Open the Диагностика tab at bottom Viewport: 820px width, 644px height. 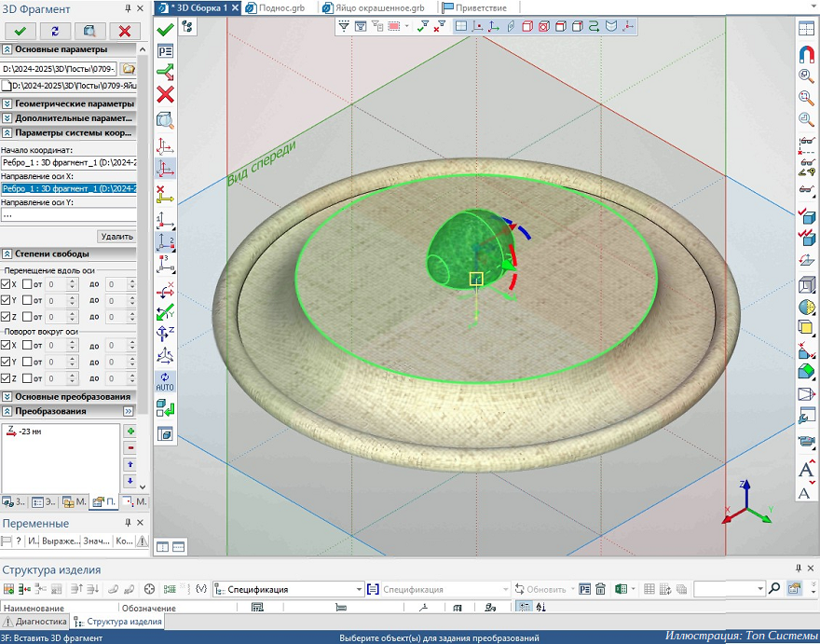coord(34,622)
